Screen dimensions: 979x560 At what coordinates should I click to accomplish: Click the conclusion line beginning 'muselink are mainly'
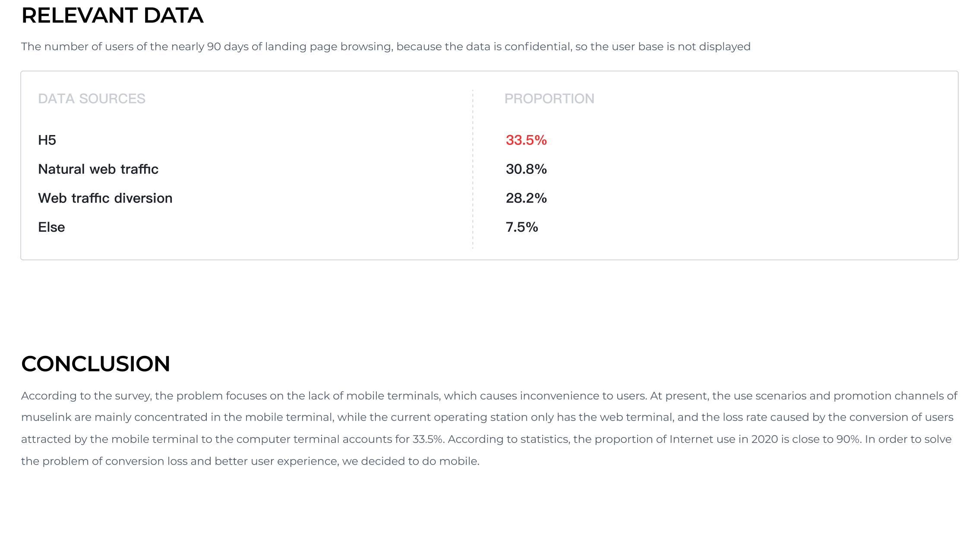click(487, 417)
